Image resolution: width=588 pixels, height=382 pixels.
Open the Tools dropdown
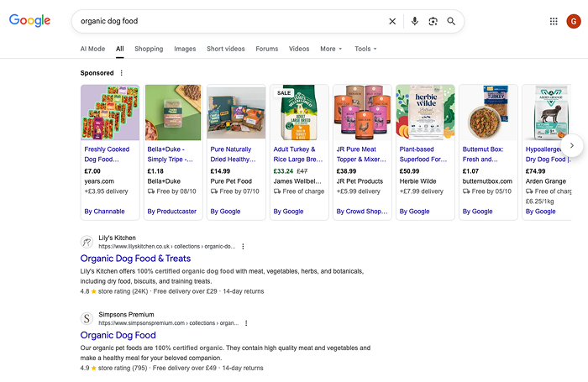(x=365, y=49)
